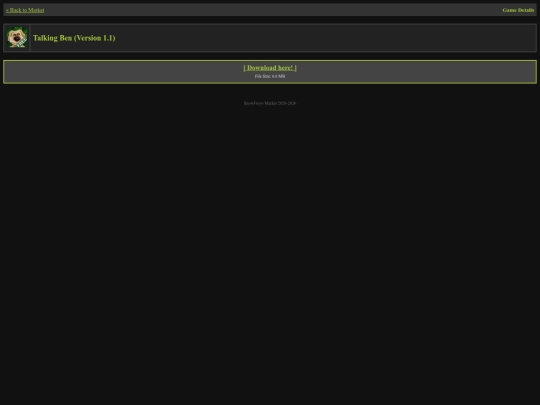Click the File Size text
Viewport: 540px width, 405px height.
(270, 76)
